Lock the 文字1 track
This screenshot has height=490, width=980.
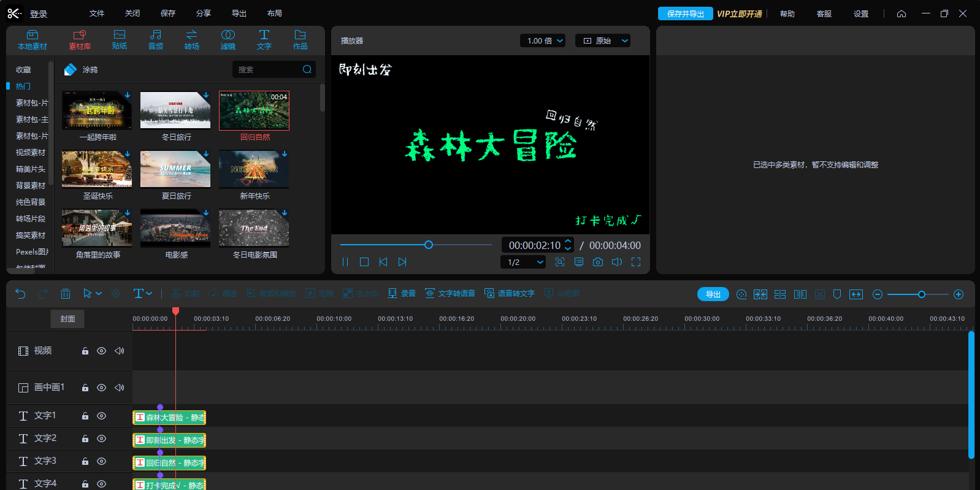(85, 416)
